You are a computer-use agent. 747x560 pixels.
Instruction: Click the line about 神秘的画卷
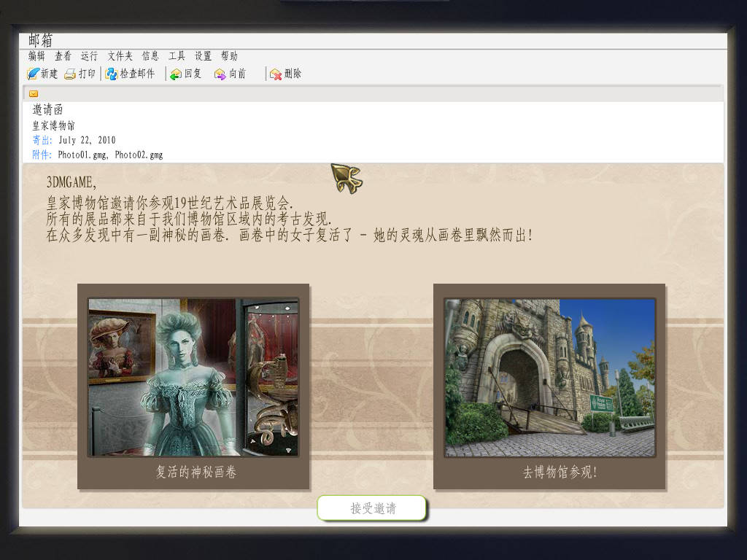pos(289,235)
